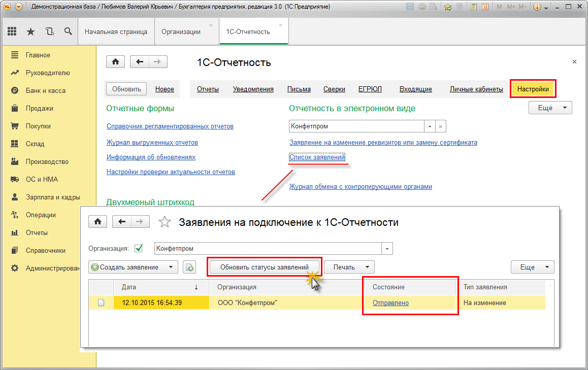The height and width of the screenshot is (370, 588).
Task: Open Справочник регламентированных отчетов link
Action: pyautogui.click(x=170, y=126)
